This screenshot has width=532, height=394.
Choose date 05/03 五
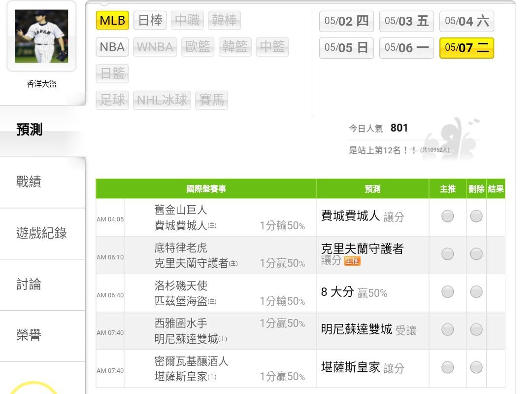[x=406, y=21]
